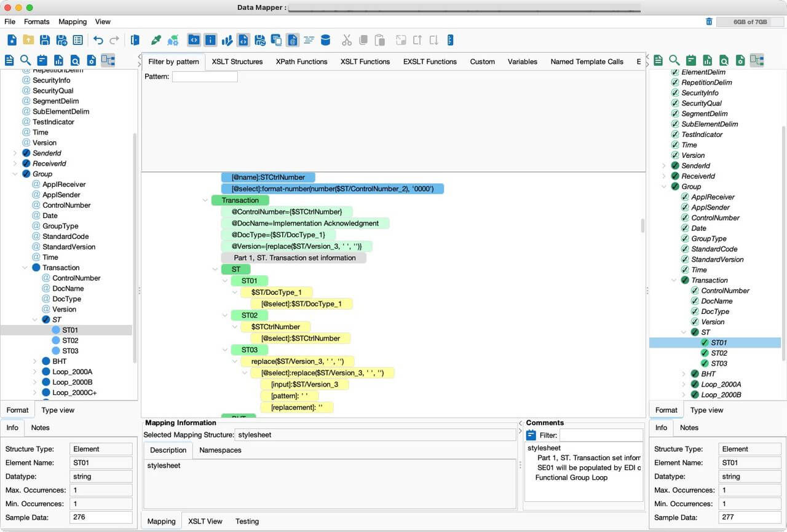
Task: Switch to the XSLT Structures tab
Action: tap(237, 61)
